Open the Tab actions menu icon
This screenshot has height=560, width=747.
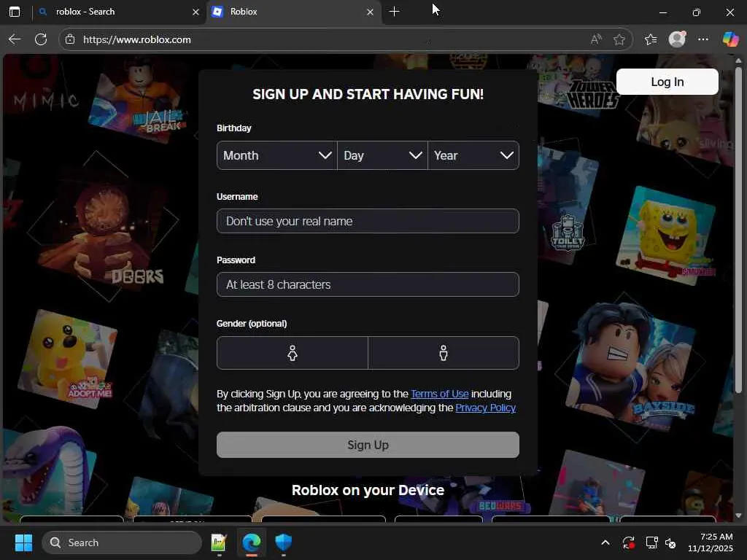[x=15, y=12]
